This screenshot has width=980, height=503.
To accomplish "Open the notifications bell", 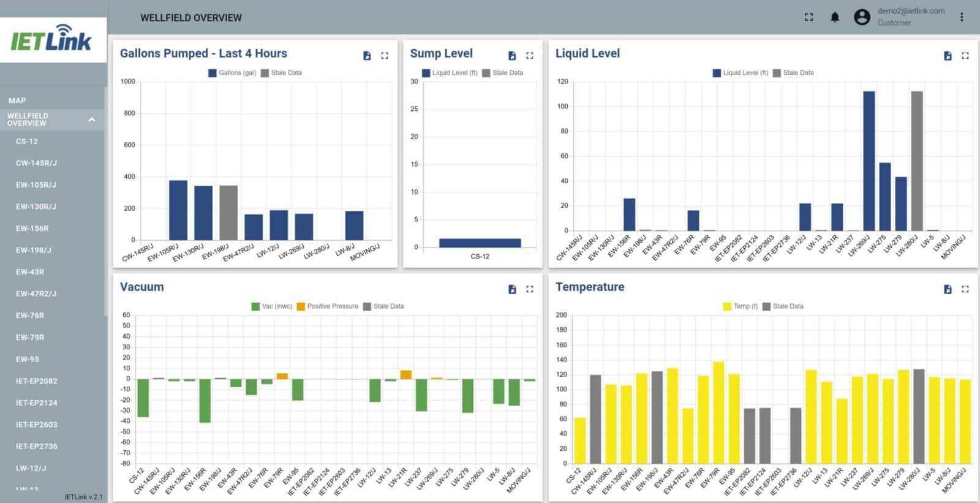I will (835, 17).
